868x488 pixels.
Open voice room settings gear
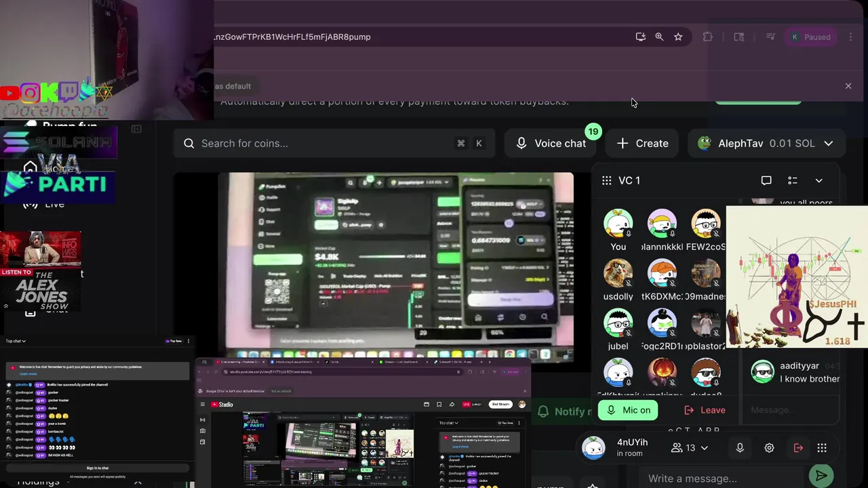769,448
